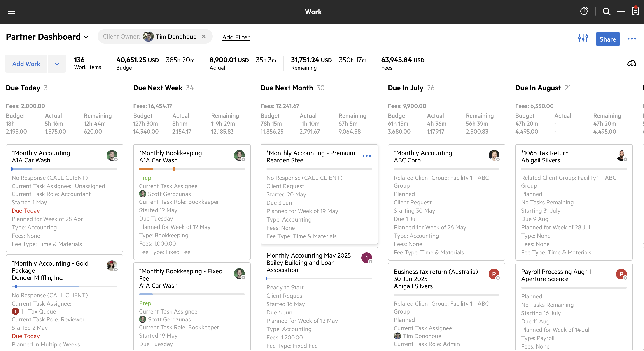644x351 pixels.
Task: Open three-dots menu on Rearden Steel card
Action: click(366, 156)
